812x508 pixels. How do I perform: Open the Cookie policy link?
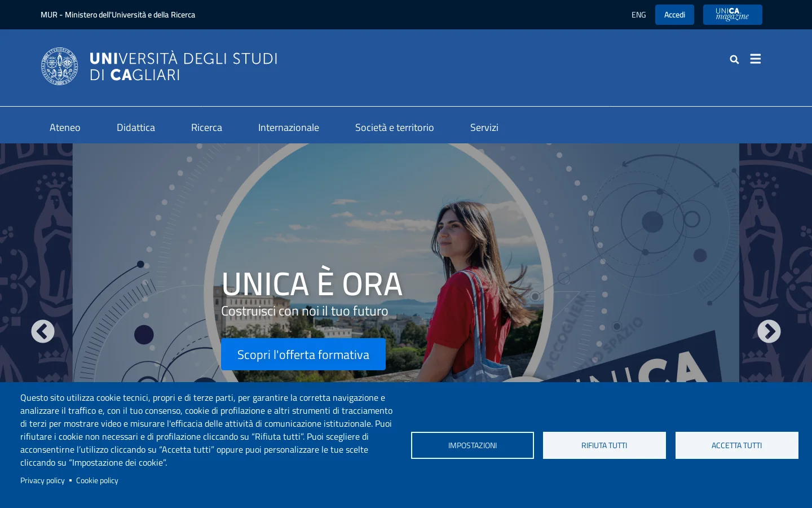(97, 480)
